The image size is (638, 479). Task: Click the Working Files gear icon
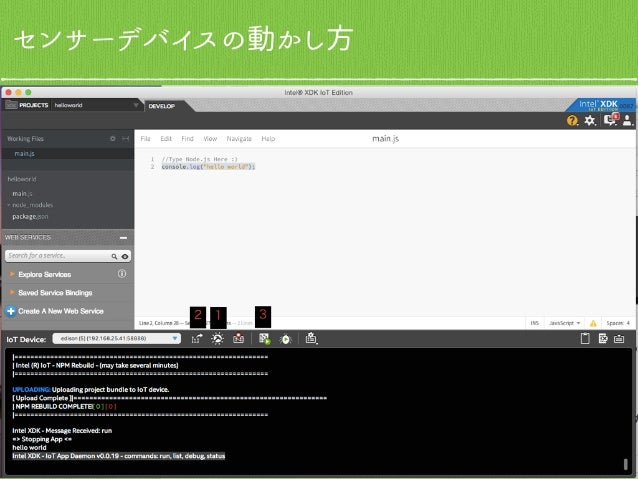click(x=113, y=139)
